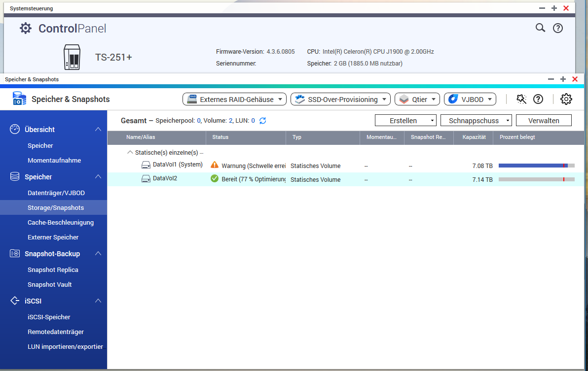Screen dimensions: 588x371
Task: Click the SSD-Over-Provisioning icon
Action: tap(299, 99)
